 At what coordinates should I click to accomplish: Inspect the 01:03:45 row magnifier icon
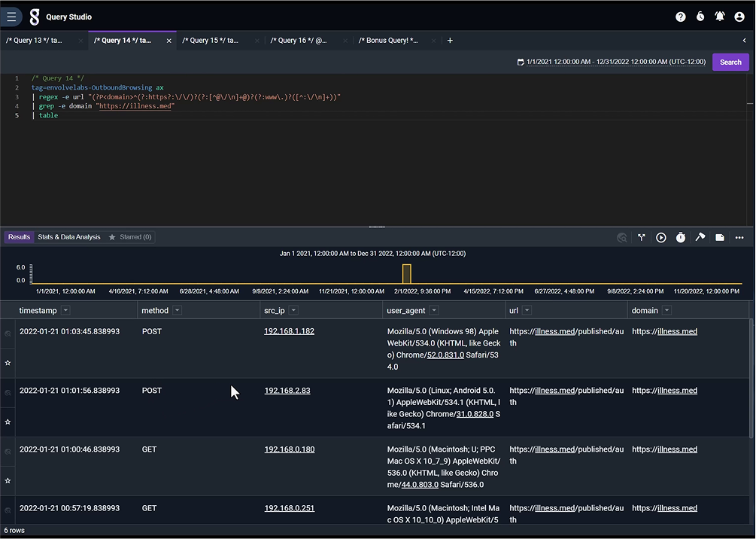(8, 333)
